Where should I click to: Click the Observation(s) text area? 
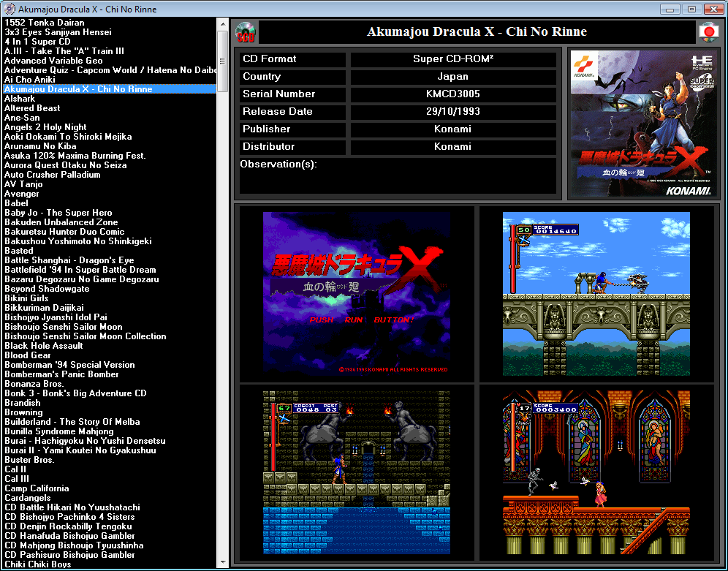pyautogui.click(x=397, y=176)
